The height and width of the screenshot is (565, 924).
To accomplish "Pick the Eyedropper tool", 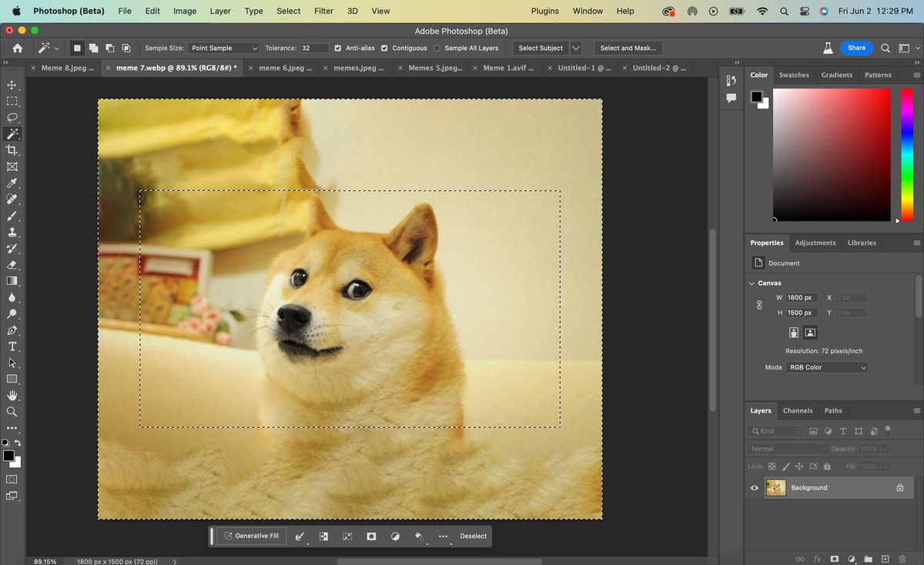I will [x=12, y=183].
